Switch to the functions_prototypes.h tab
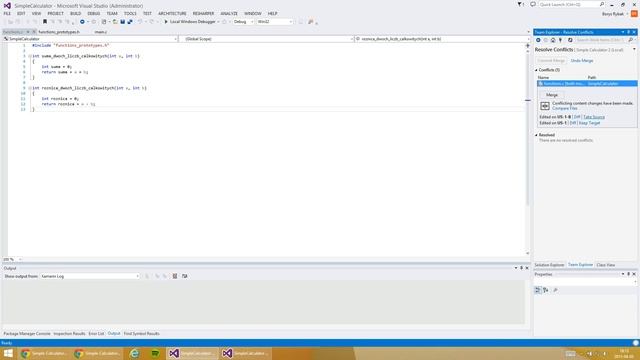The image size is (640, 360). click(59, 32)
